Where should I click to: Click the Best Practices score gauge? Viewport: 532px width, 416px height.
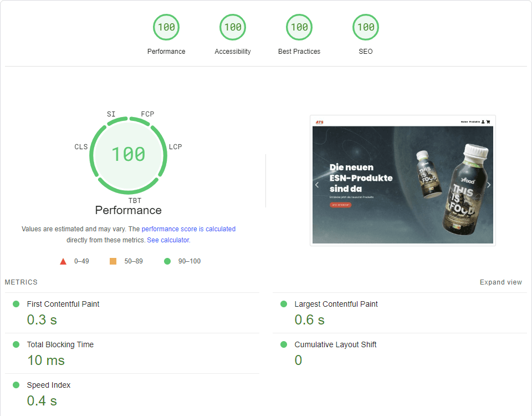point(299,27)
